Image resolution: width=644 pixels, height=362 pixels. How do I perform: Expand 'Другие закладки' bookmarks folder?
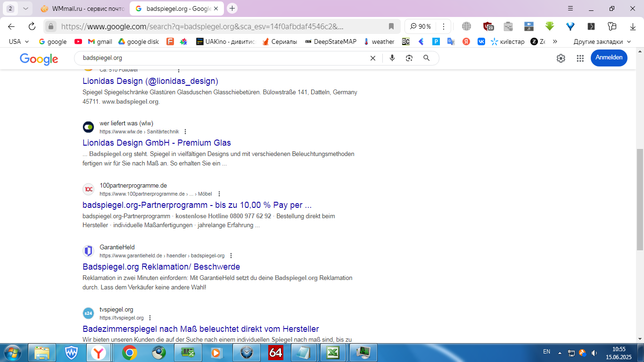[602, 41]
